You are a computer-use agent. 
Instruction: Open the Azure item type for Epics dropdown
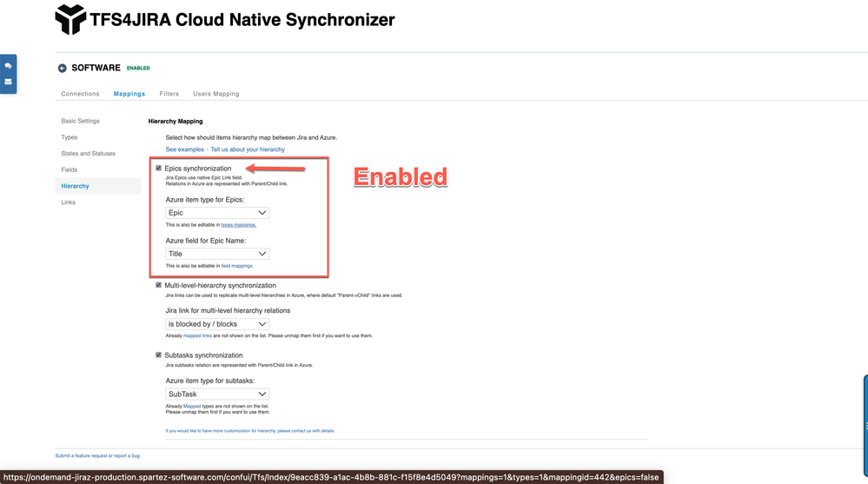217,213
